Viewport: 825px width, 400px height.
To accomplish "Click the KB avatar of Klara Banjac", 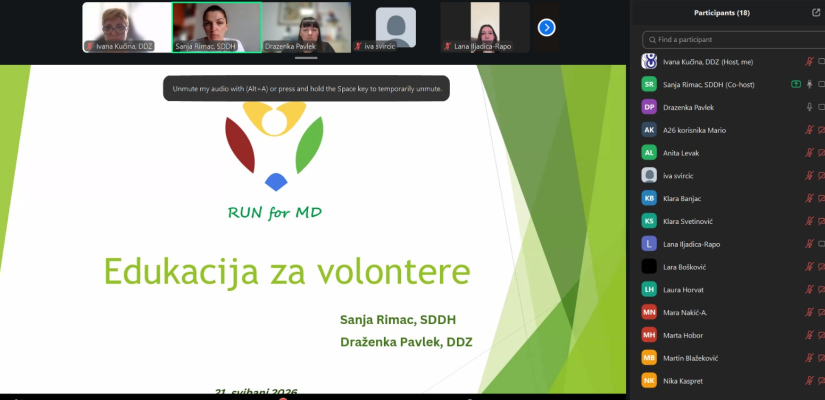I will coord(649,198).
